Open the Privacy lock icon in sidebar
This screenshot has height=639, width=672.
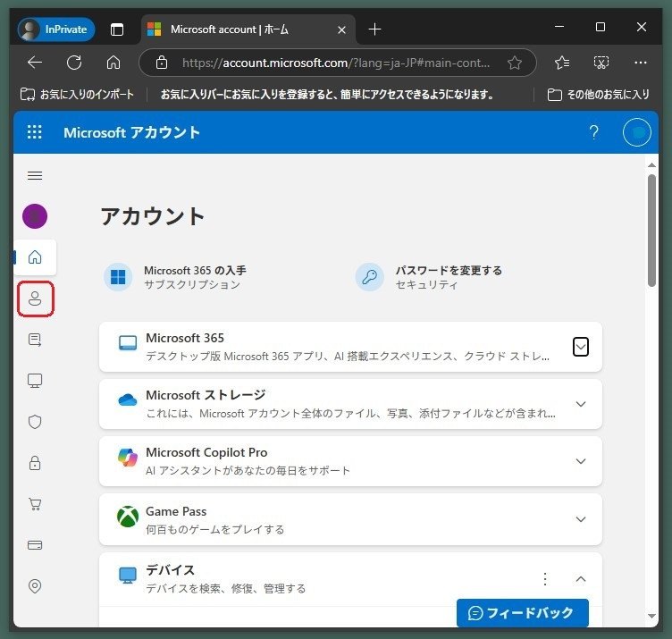tap(35, 463)
